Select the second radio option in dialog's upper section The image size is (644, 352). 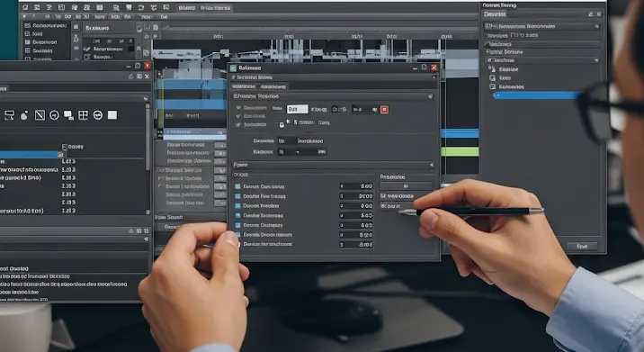(238, 116)
